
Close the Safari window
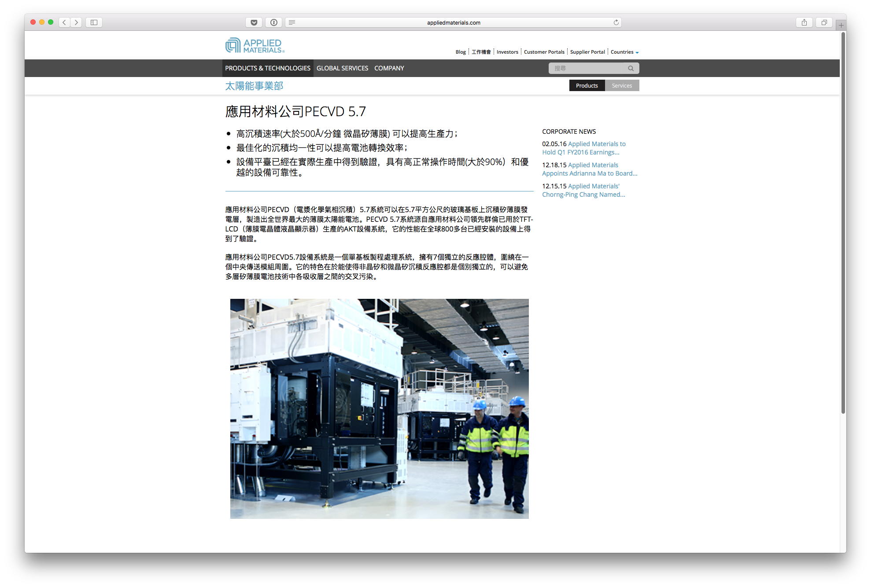coord(33,22)
